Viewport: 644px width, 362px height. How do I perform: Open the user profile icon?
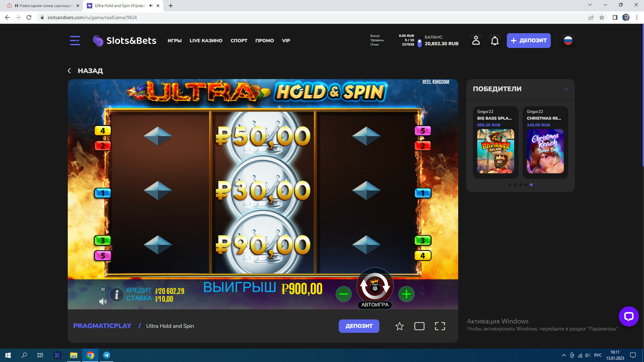pyautogui.click(x=476, y=41)
